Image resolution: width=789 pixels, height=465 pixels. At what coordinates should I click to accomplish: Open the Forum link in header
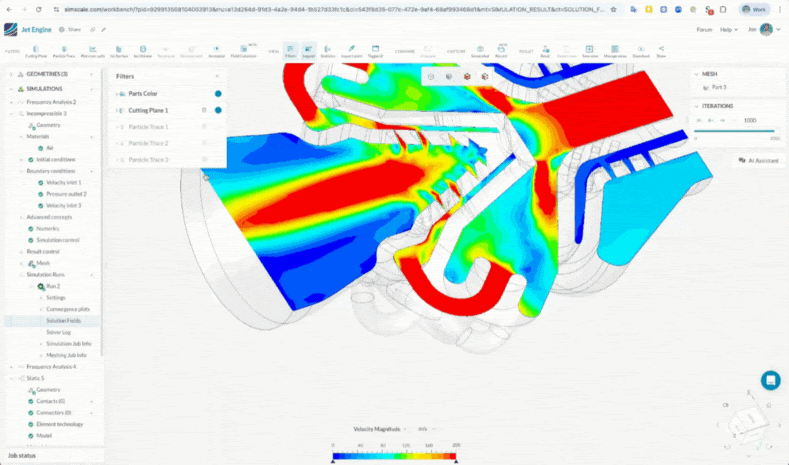pos(704,29)
